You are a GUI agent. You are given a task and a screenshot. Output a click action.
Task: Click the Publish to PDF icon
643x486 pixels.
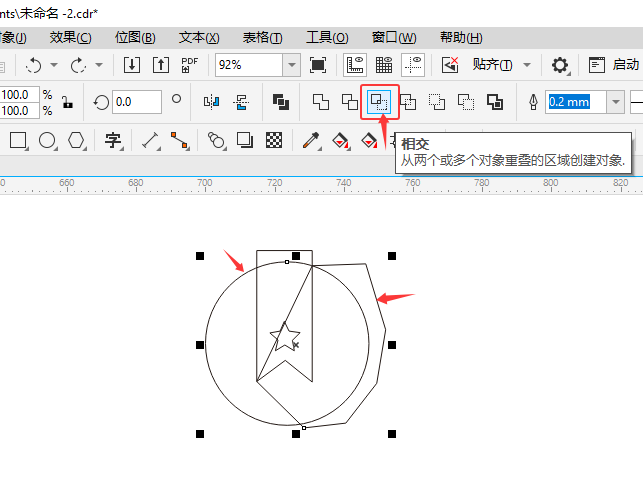pos(189,65)
